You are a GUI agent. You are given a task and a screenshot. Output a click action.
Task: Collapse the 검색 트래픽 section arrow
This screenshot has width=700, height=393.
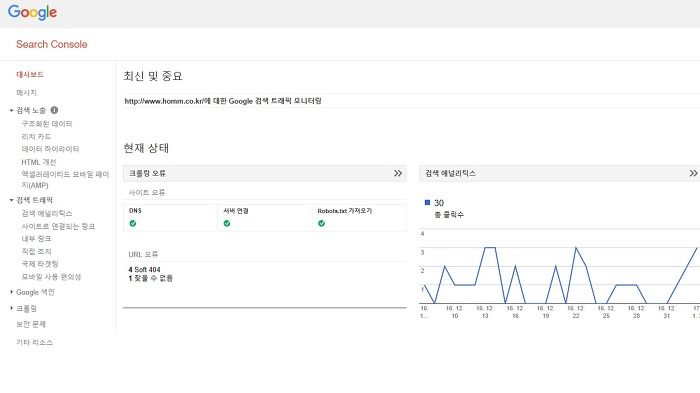tap(12, 200)
